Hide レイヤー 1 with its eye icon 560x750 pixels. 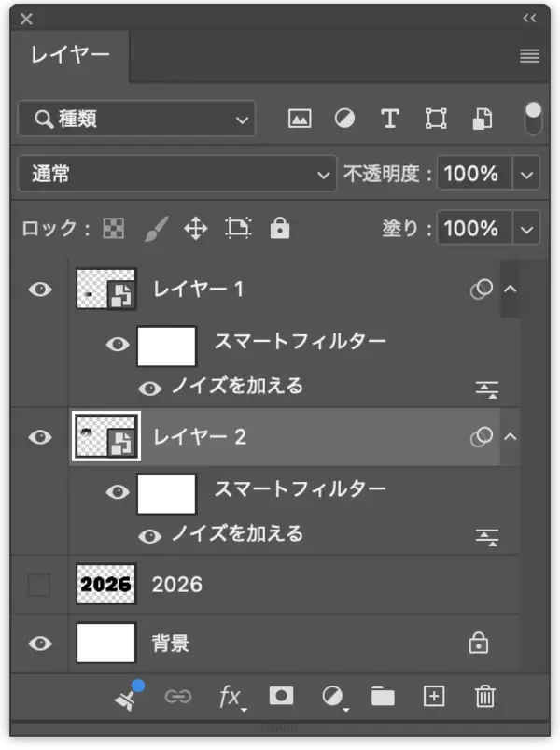pos(40,289)
